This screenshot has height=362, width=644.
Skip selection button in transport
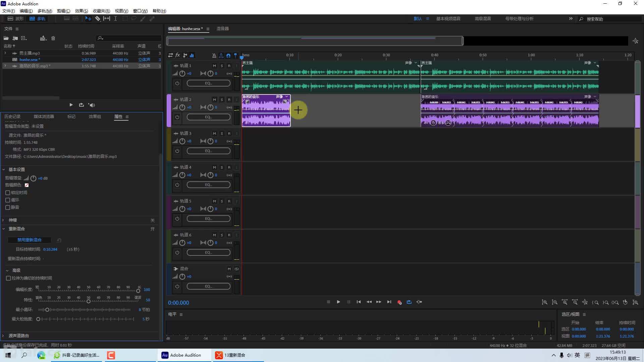click(x=419, y=302)
